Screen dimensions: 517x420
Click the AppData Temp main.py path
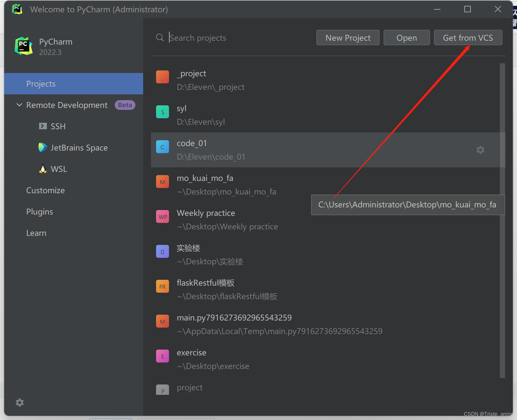tap(280, 331)
